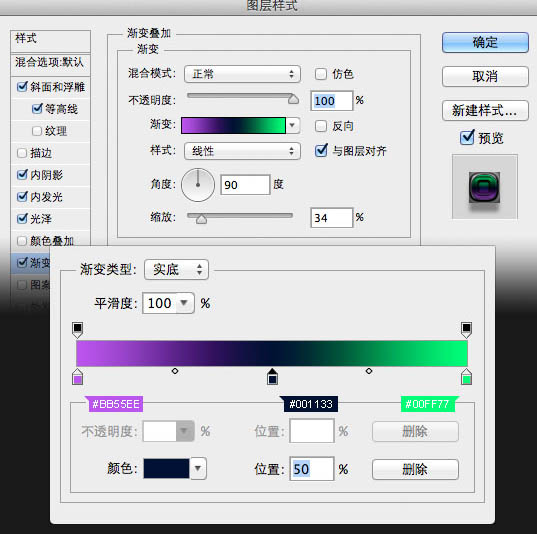Select 斜面和浮雕 label in style list
The height and width of the screenshot is (534, 537).
tap(57, 87)
